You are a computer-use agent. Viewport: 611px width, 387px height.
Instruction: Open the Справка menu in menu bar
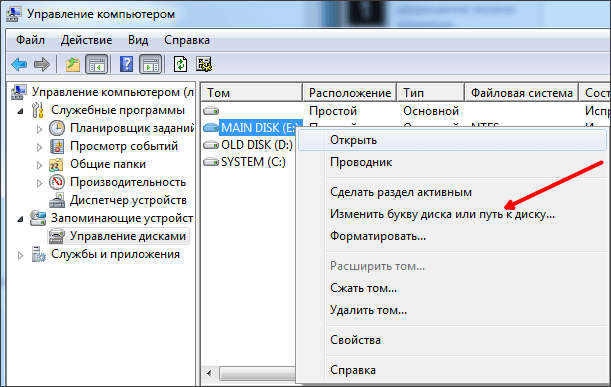click(x=187, y=40)
